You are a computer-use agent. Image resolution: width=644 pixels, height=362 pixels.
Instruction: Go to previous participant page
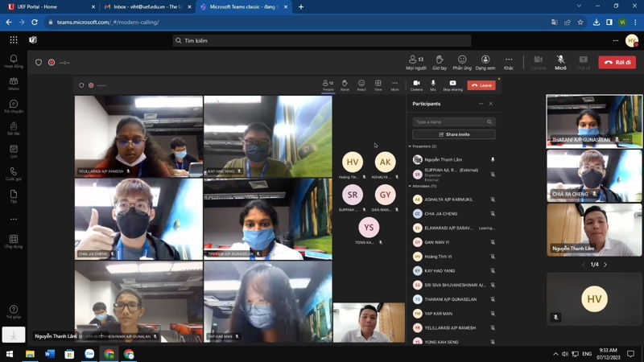coord(583,265)
